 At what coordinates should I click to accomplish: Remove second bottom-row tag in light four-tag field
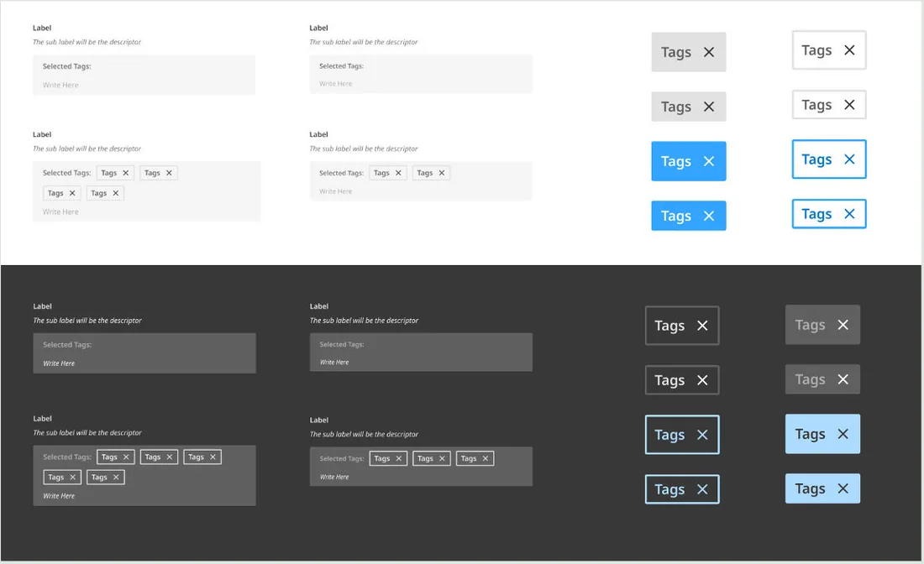[x=116, y=193]
